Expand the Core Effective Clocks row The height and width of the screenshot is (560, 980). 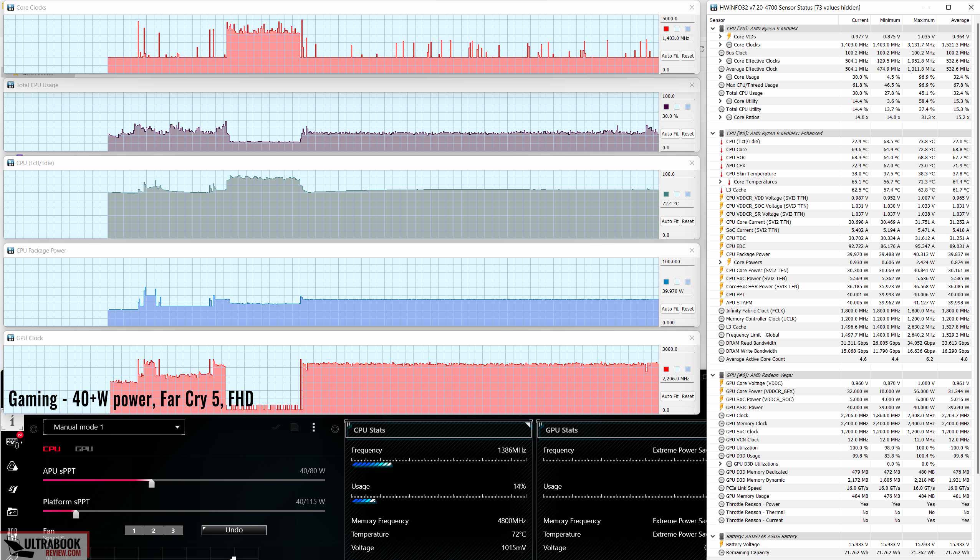(720, 61)
